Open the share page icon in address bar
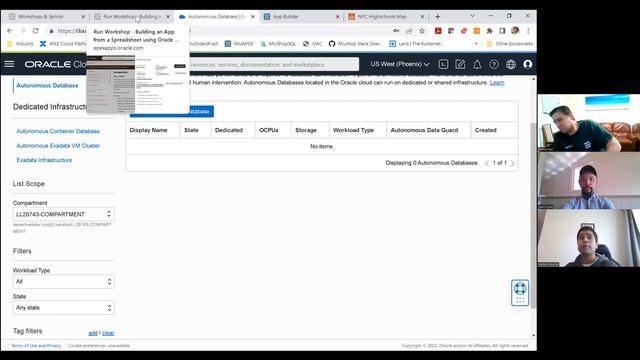The image size is (640, 360). point(409,31)
